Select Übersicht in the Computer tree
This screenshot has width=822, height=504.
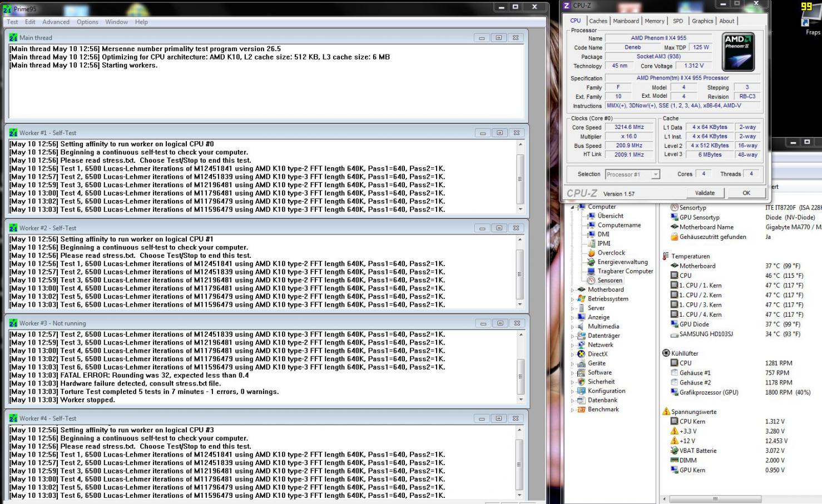click(x=610, y=216)
